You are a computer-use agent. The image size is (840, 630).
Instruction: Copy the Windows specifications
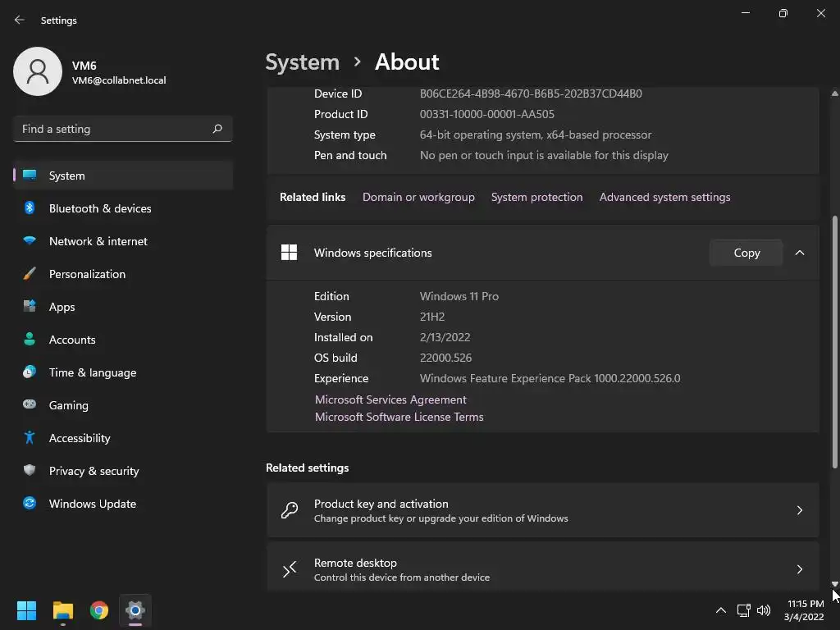tap(746, 253)
